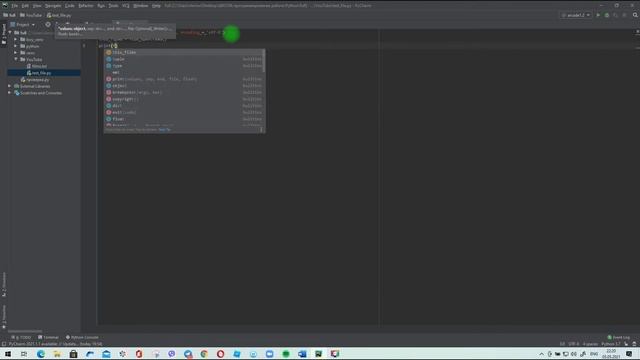Open completion popup options (three dots)

(x=261, y=130)
